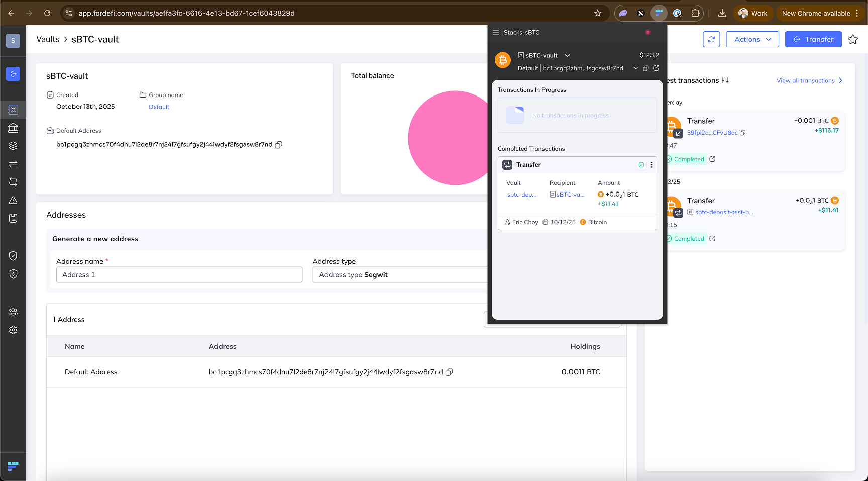Click the pink Total balance pie chart

point(447,138)
